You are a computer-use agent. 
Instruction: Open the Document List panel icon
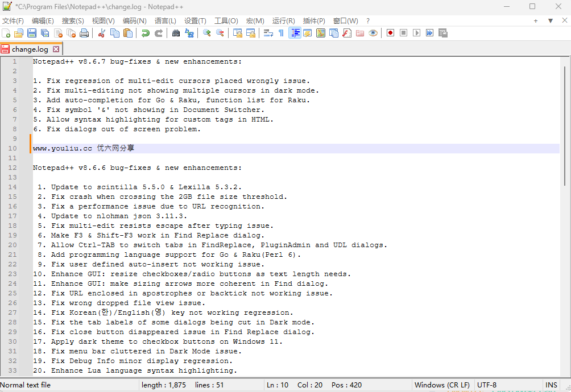334,33
